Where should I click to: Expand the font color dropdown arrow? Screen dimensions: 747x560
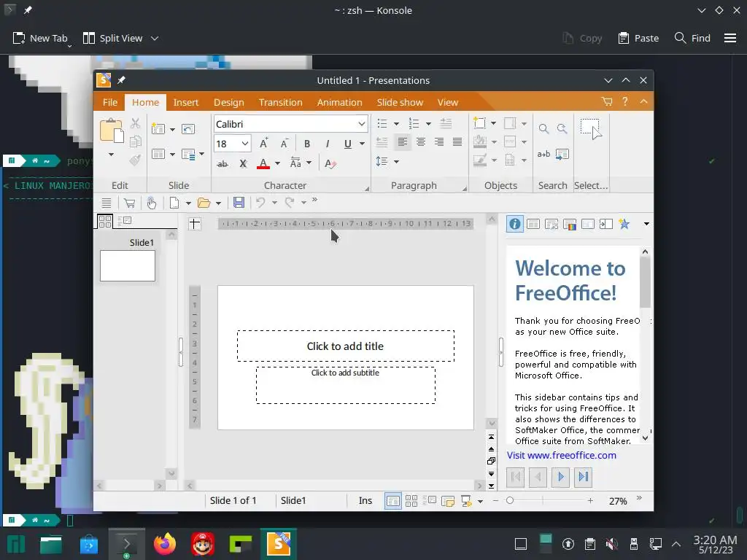tap(277, 164)
